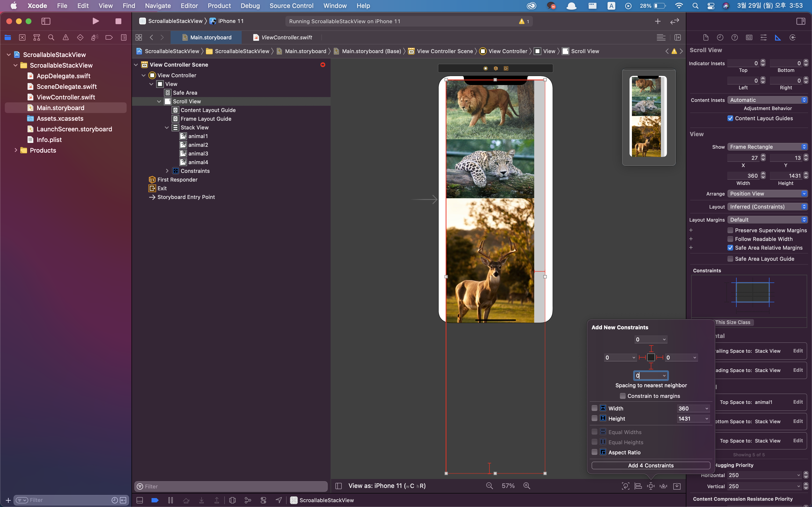Click Edit for Top Space to animal1

797,402
